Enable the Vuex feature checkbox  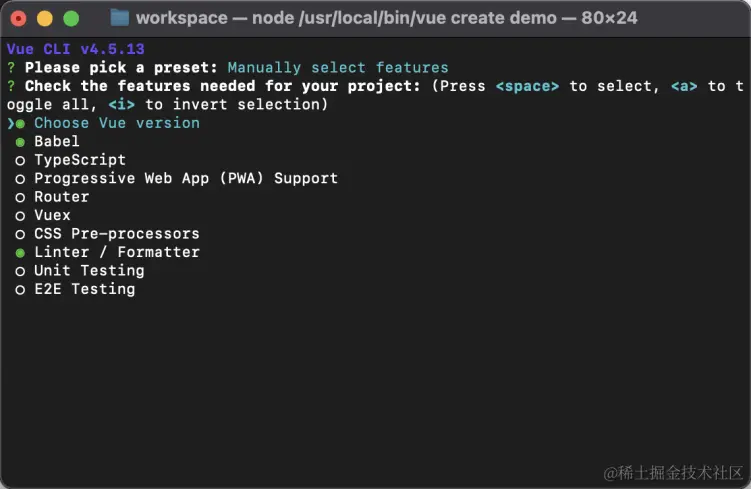[20, 216]
